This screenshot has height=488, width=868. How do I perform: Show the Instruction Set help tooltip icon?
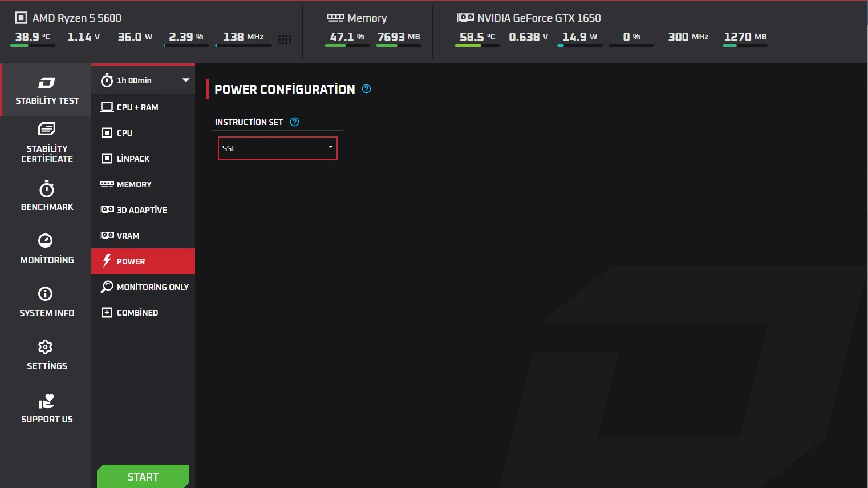point(295,122)
